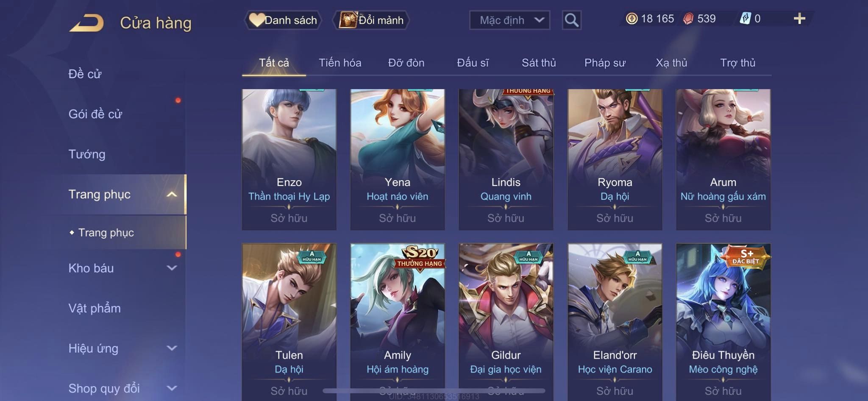The height and width of the screenshot is (401, 868).
Task: Go back using the golden return arrow
Action: [x=87, y=22]
